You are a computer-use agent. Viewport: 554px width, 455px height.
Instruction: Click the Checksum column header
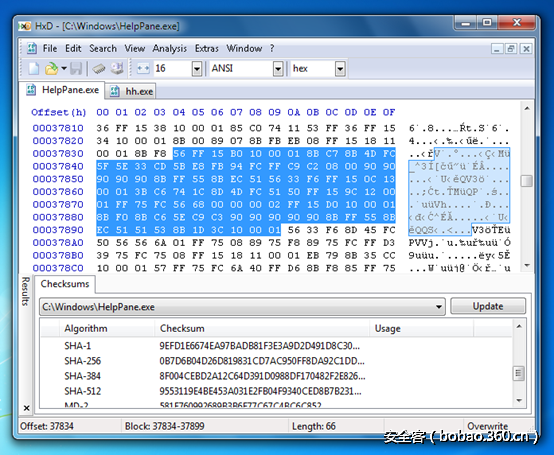coord(262,329)
